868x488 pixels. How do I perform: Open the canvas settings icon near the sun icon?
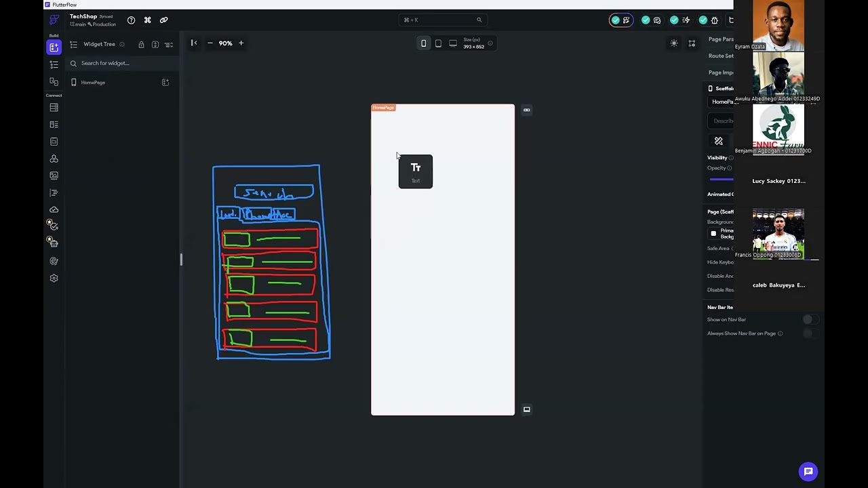click(692, 43)
